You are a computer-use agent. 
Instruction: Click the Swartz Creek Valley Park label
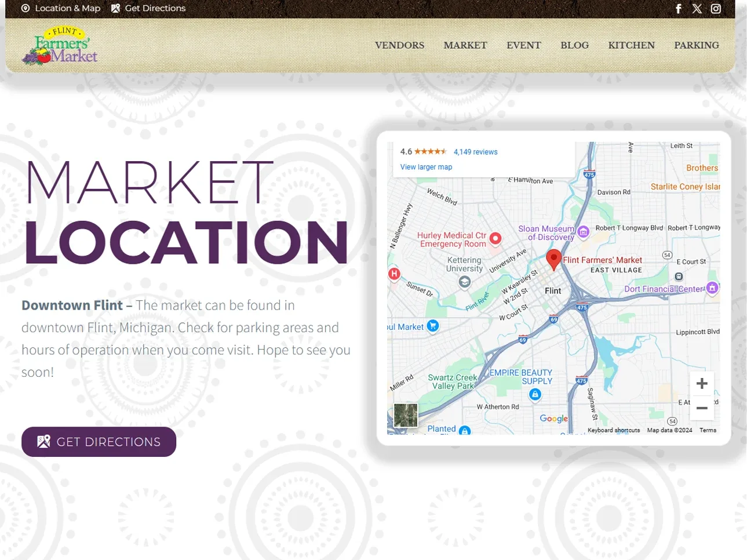[453, 381]
